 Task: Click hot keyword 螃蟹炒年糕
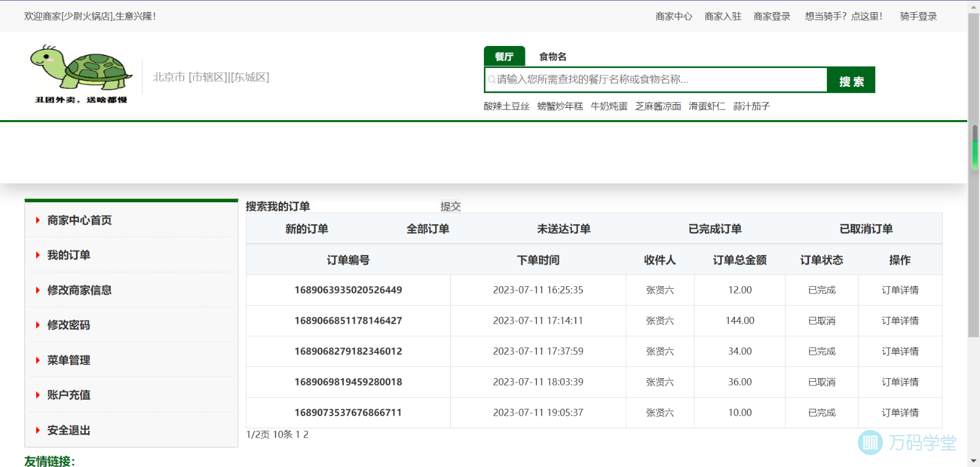[x=560, y=106]
